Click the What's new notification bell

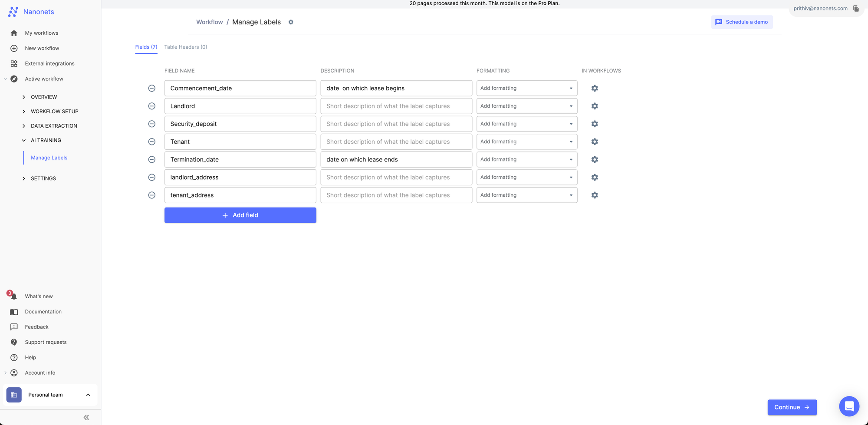pyautogui.click(x=13, y=296)
